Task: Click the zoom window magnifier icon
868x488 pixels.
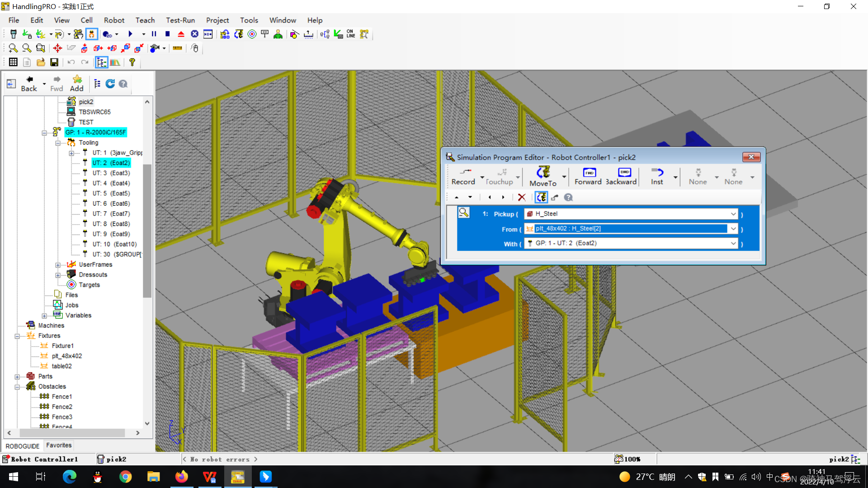Action: [41, 48]
